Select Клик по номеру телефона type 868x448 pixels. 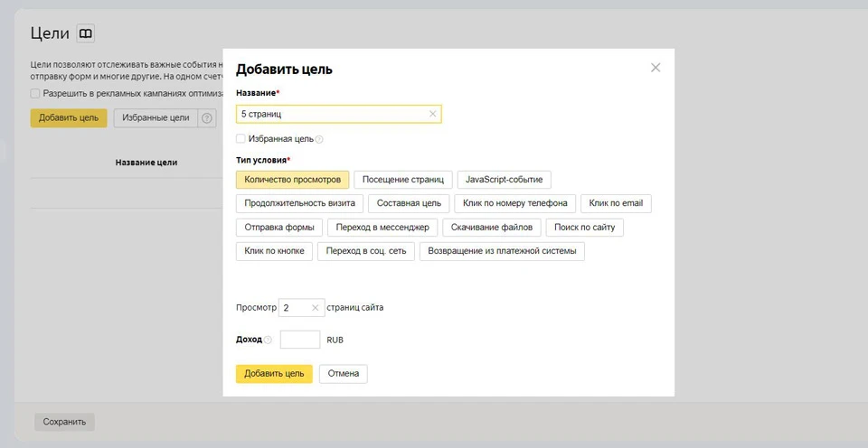click(x=514, y=203)
